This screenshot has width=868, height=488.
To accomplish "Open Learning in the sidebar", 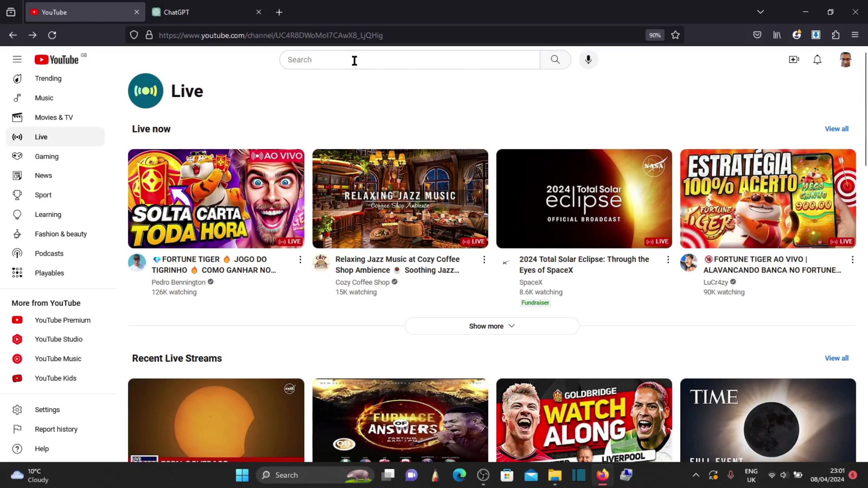I will coord(55,214).
